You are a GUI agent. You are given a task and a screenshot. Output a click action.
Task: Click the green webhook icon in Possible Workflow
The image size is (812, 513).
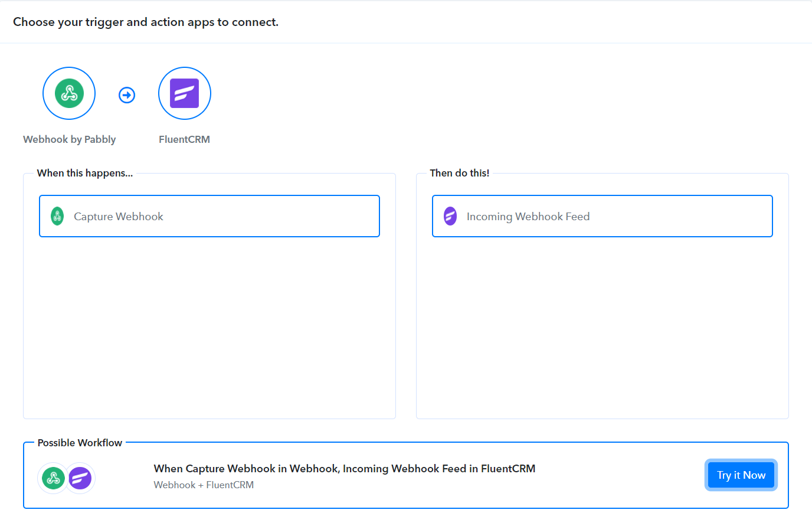(53, 478)
